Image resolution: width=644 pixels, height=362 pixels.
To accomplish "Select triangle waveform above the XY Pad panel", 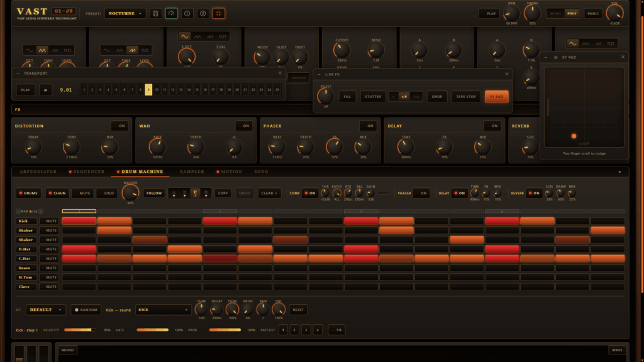I will (x=586, y=43).
